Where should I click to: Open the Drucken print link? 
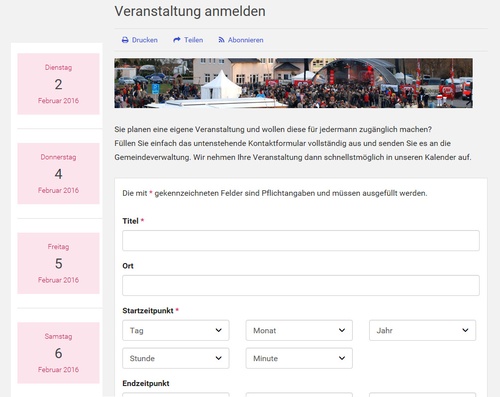pyautogui.click(x=140, y=40)
